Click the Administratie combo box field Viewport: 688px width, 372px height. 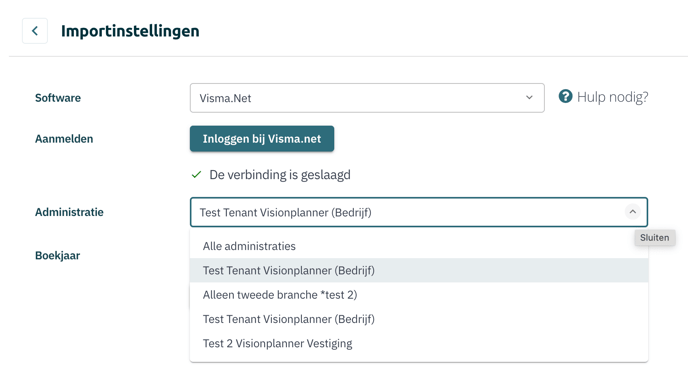419,212
